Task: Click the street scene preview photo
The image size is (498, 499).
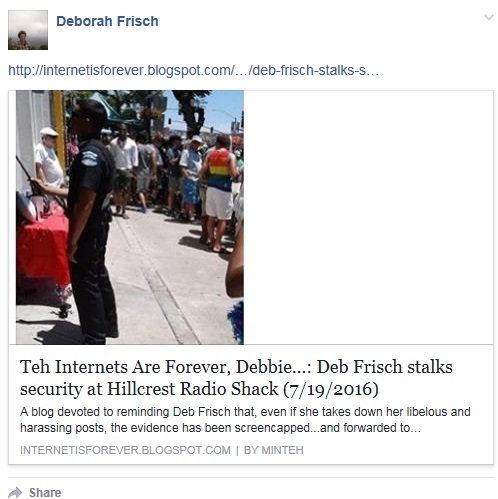Action: point(130,217)
